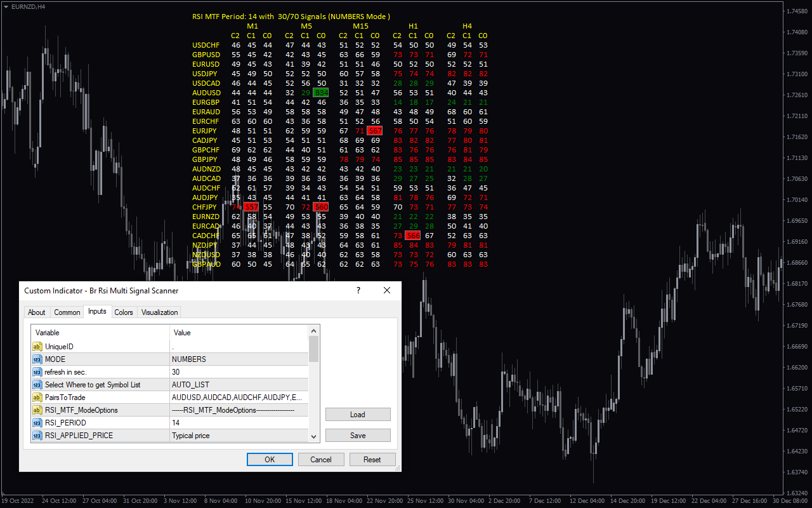812x508 pixels.
Task: Edit the RSI_PERIOD value 14
Action: 239,423
